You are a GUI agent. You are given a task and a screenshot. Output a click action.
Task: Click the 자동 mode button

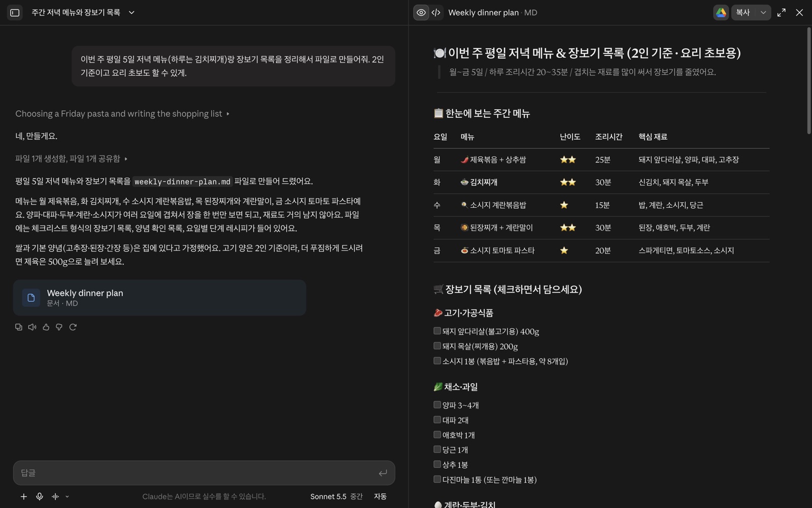[380, 496]
